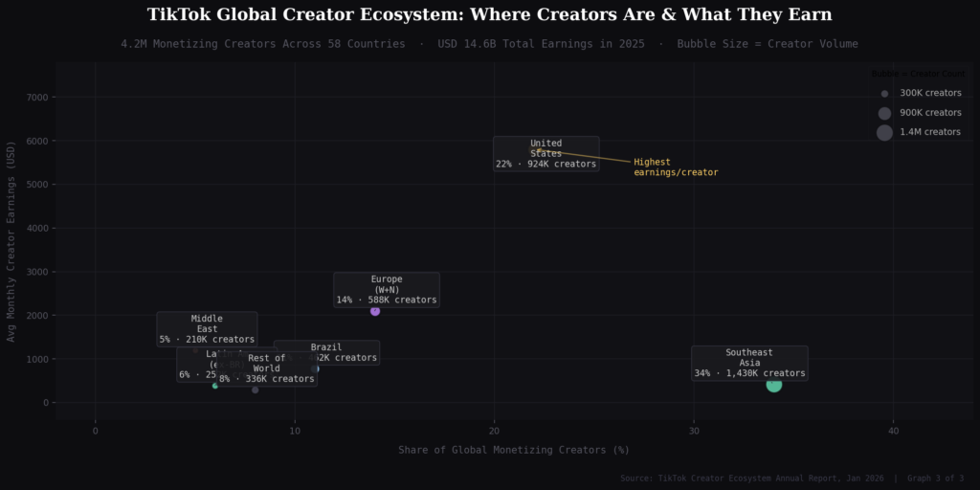Click the grey Rest of World bubble
Viewport: 980px width, 490px height.
pyautogui.click(x=255, y=390)
